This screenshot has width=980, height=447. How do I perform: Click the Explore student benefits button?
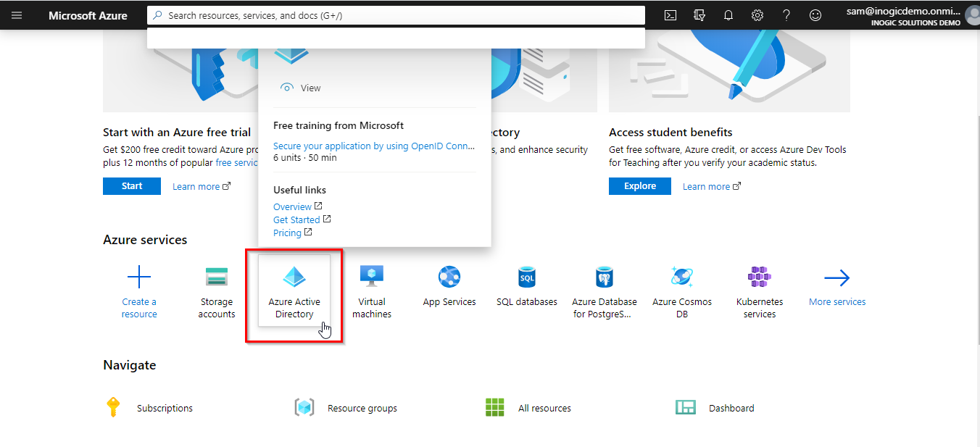(640, 186)
